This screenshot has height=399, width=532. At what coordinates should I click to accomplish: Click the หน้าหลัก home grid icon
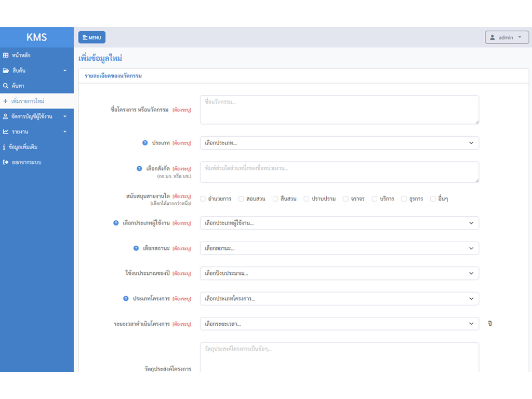click(6, 55)
